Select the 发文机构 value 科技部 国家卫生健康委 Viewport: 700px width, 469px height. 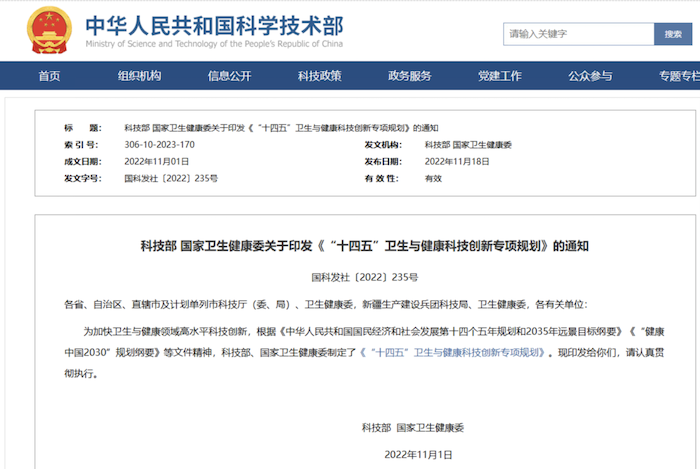[468, 145]
